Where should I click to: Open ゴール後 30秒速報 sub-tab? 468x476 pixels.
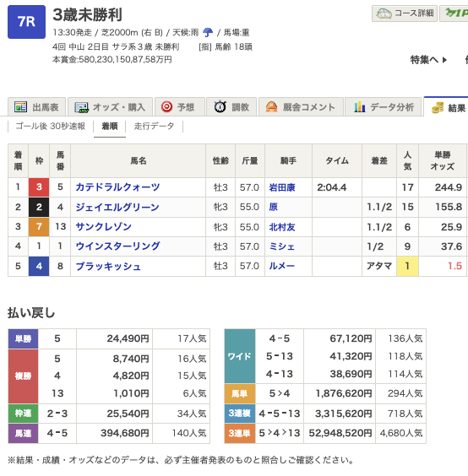point(51,126)
